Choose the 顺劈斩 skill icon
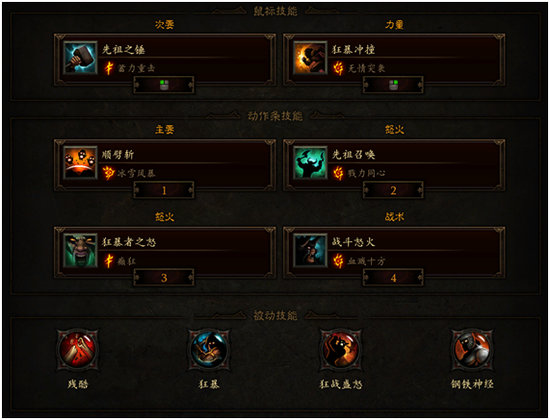This screenshot has height=420, width=550. pos(80,163)
